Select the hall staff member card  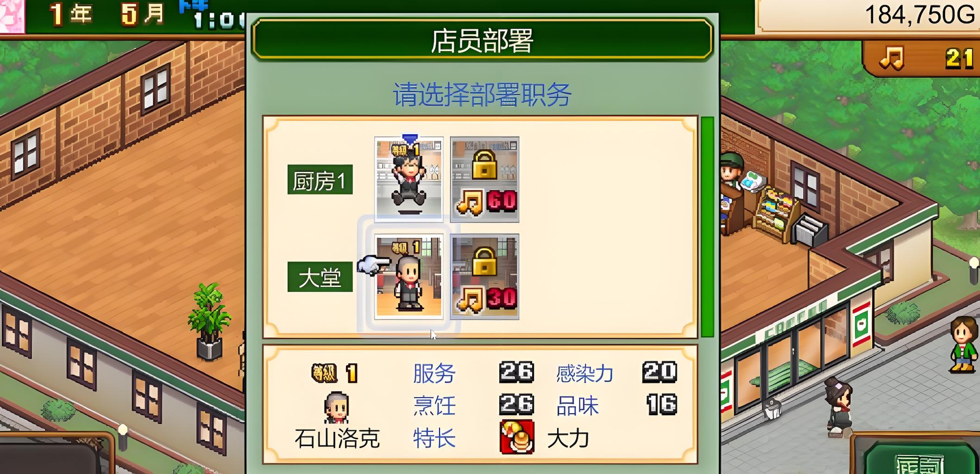click(x=409, y=276)
